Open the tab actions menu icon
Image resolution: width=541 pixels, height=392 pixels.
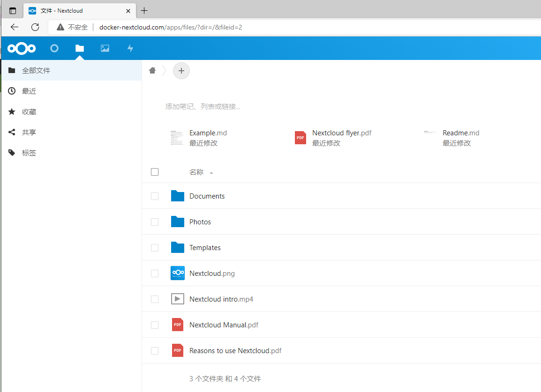pos(12,11)
